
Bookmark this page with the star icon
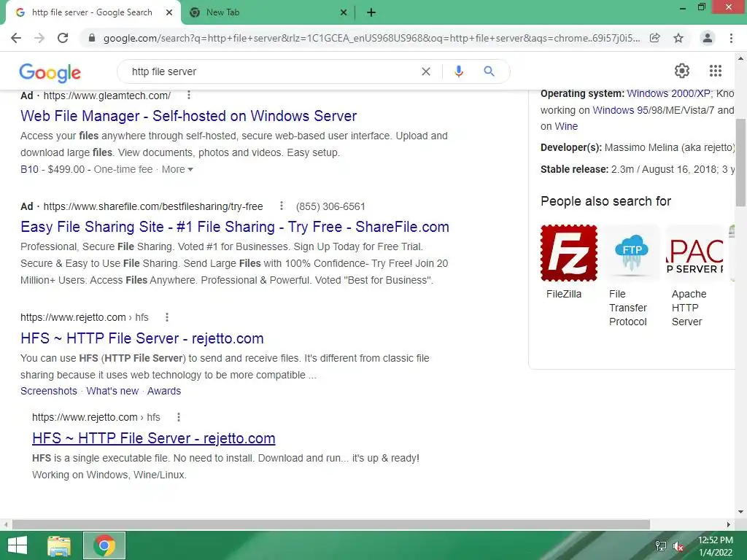(678, 38)
